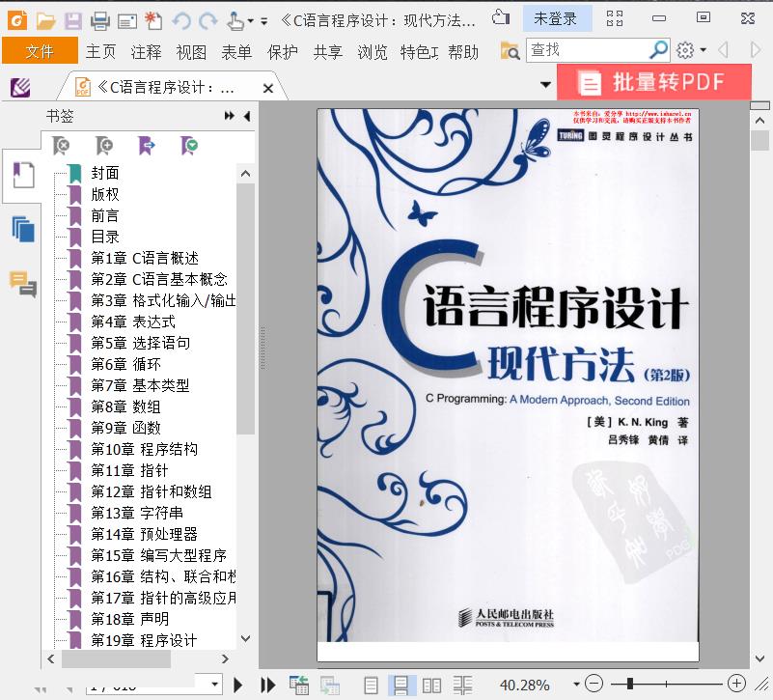The image size is (773, 700).
Task: Open the pages thumbnail sidebar icon
Action: [x=23, y=229]
